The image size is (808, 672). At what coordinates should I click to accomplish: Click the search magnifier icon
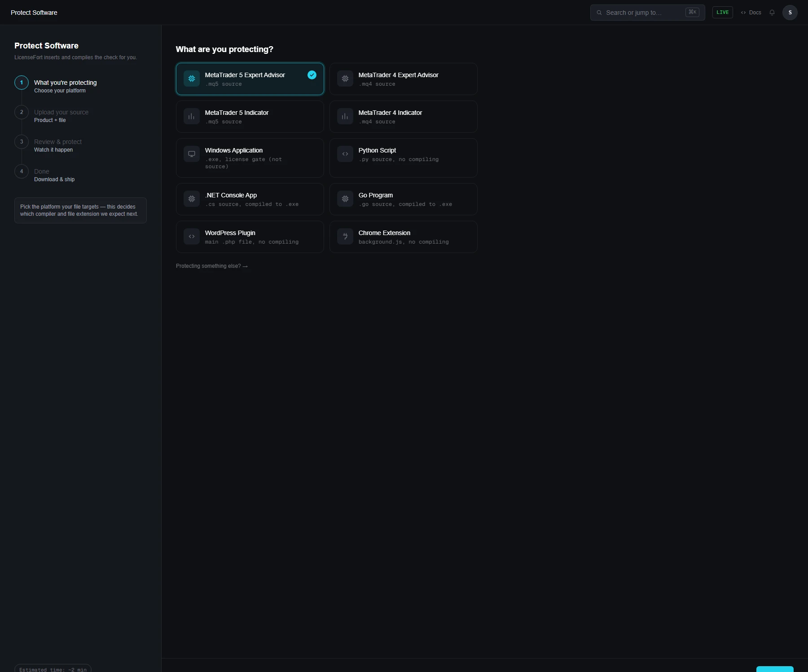(599, 13)
